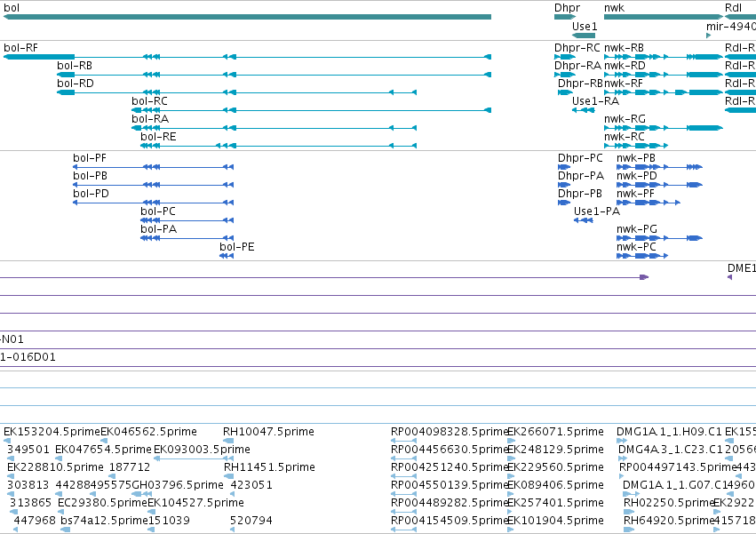
Task: Click the Dhpr gene label
Action: pos(567,8)
